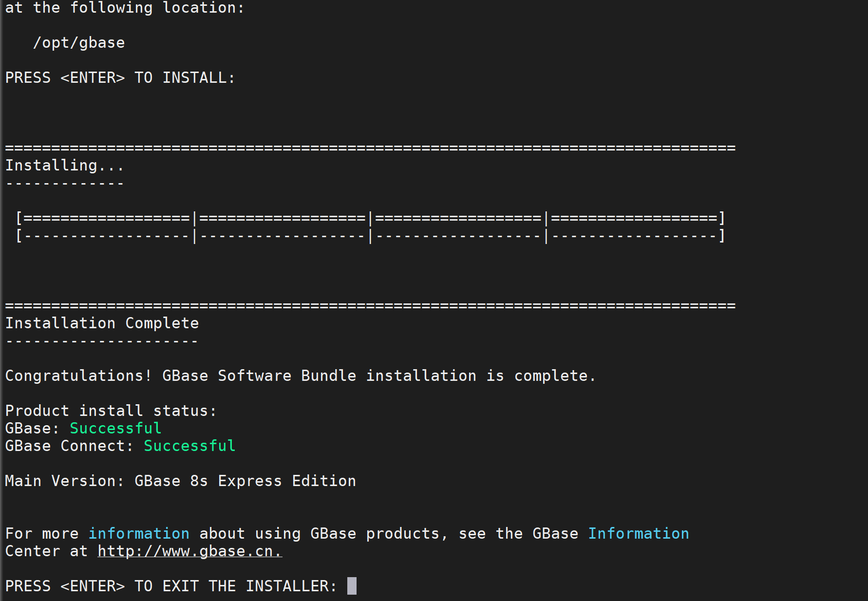Click the green Successful status beside 'GBase:'
The image size is (868, 601).
(115, 429)
